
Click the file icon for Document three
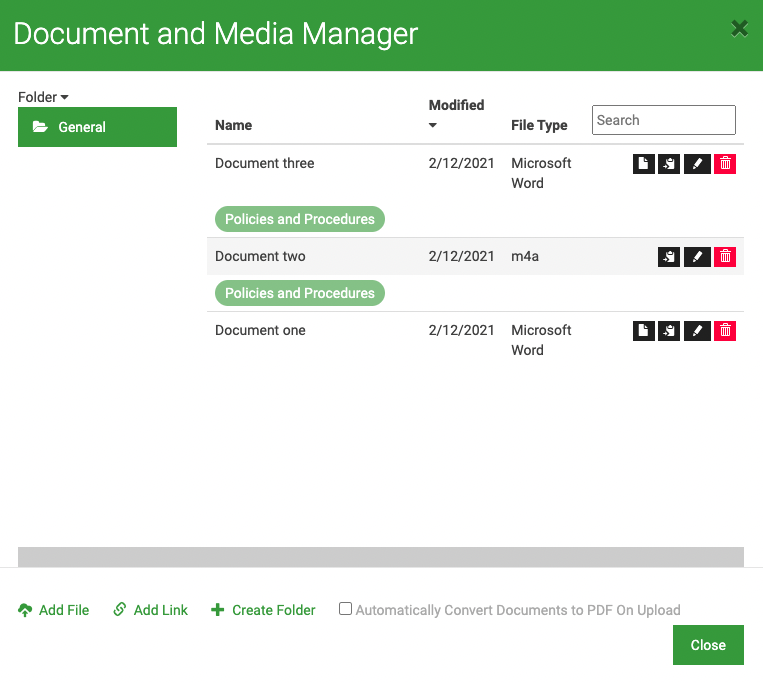tap(643, 163)
